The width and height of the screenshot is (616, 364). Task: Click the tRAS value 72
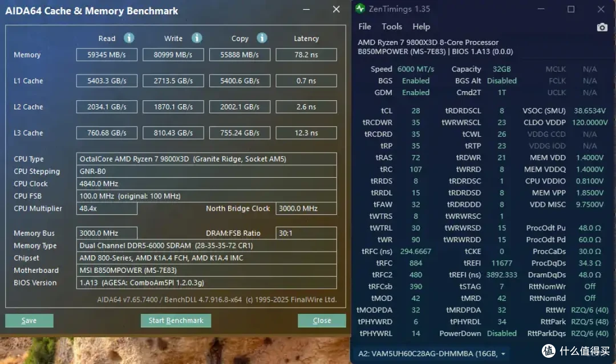point(416,158)
